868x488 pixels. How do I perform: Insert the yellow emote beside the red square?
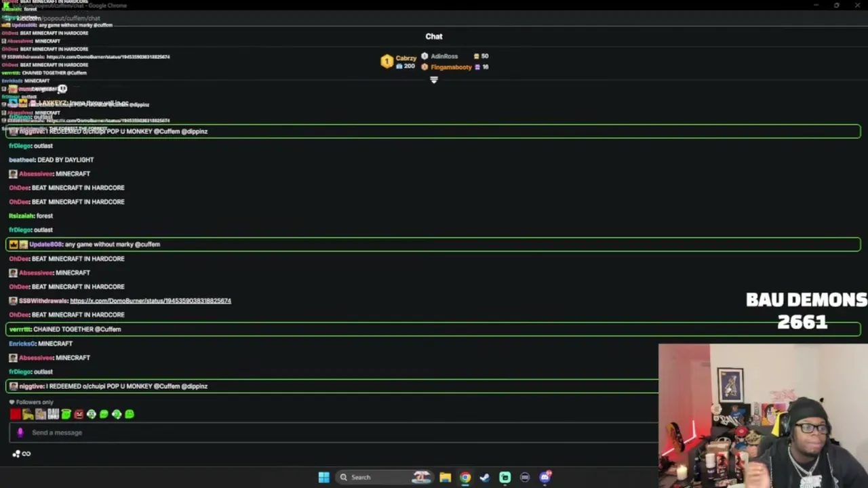tap(28, 414)
